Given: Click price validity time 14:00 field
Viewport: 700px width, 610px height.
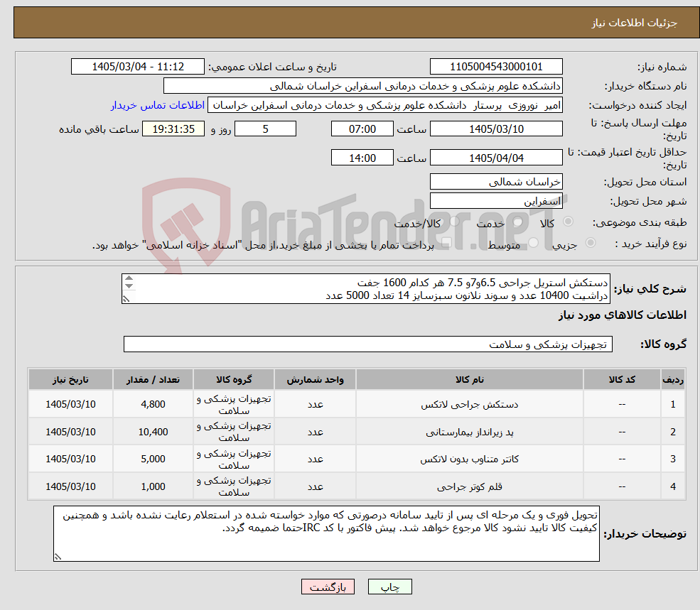Looking at the screenshot, I should click(x=362, y=158).
